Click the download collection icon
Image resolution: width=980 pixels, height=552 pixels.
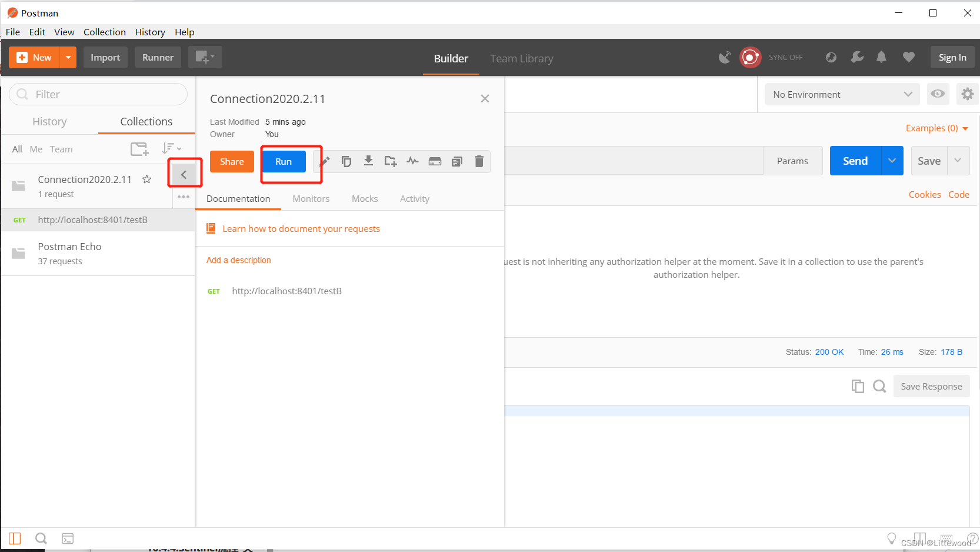tap(368, 161)
